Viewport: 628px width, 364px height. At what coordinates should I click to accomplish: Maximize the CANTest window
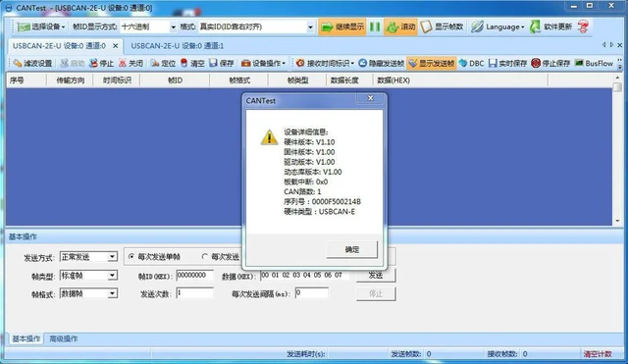pos(590,6)
